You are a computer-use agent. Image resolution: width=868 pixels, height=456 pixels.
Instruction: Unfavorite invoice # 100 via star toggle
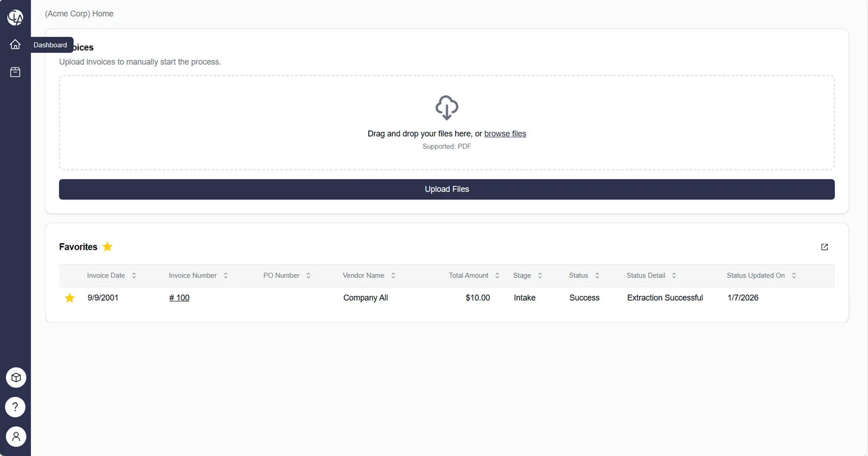tap(69, 297)
